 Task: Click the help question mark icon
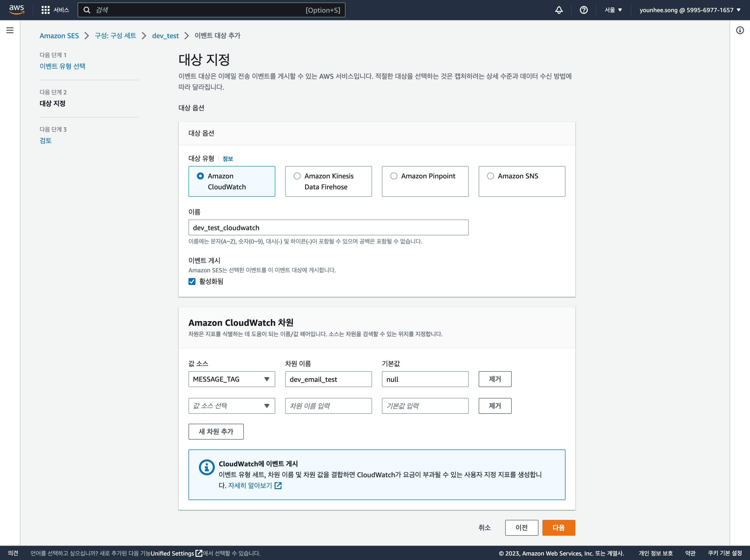584,10
